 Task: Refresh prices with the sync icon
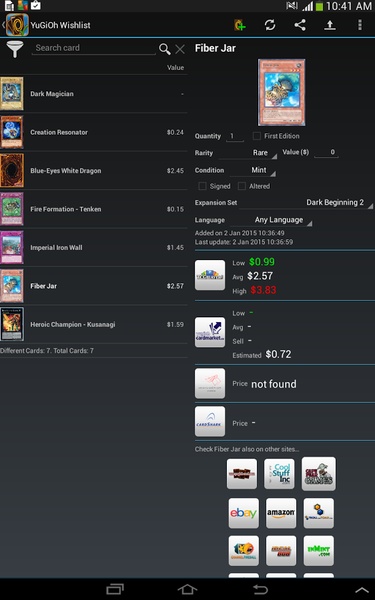click(270, 25)
